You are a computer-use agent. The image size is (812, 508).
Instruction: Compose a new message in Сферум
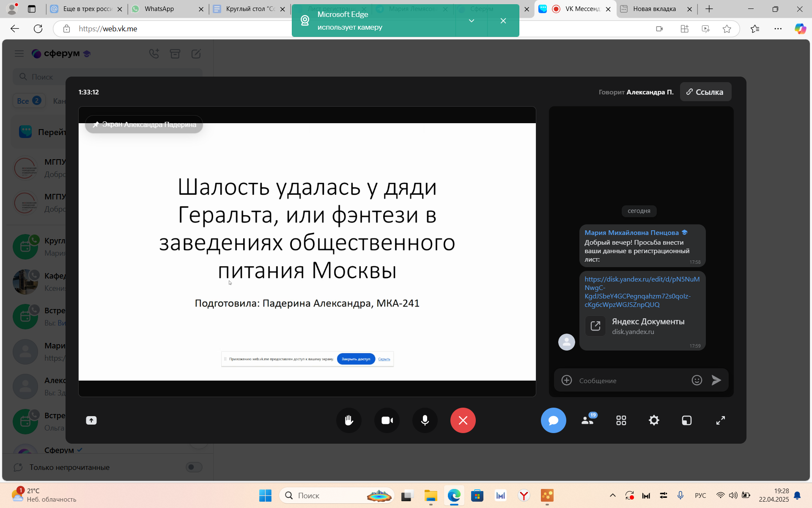tap(196, 54)
